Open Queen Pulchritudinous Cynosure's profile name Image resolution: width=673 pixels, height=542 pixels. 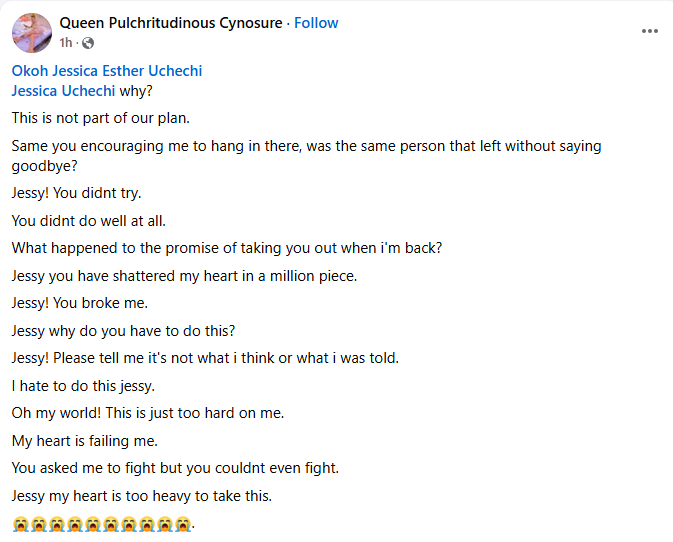(171, 23)
